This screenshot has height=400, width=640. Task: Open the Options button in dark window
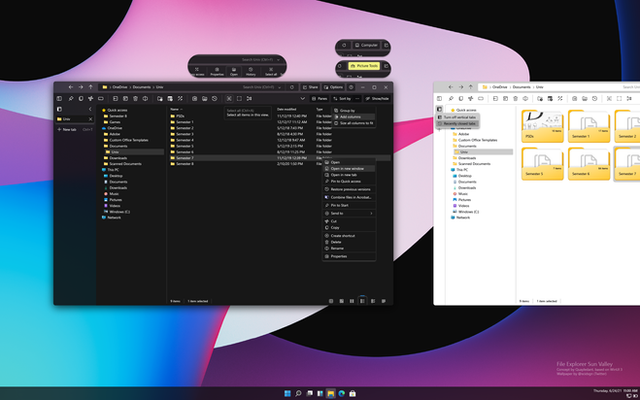333,87
